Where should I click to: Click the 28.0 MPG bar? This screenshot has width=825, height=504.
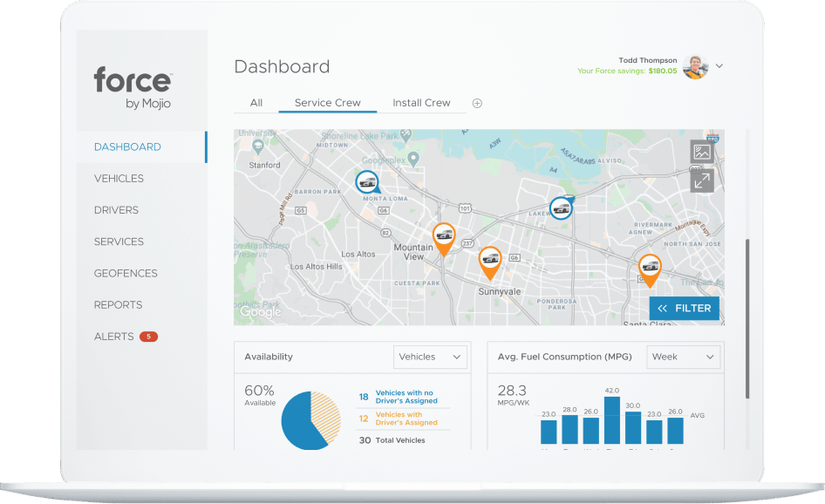[x=569, y=429]
